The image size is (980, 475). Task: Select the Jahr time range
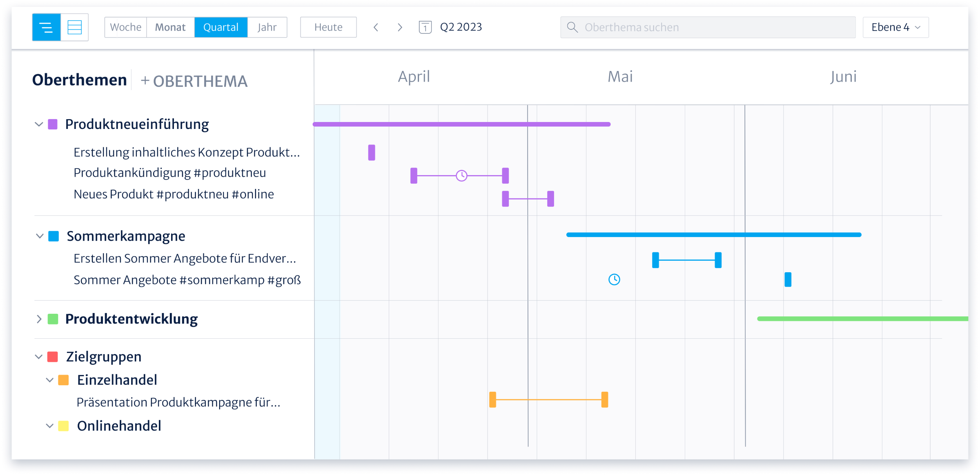[x=267, y=27]
